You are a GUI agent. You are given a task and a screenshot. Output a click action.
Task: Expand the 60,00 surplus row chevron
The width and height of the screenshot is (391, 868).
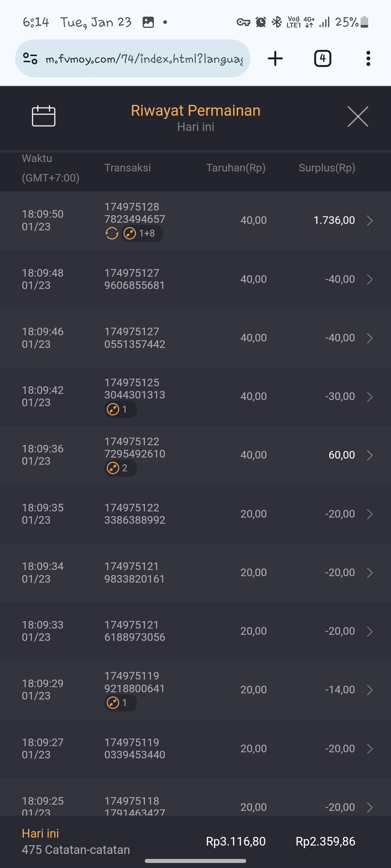tap(370, 455)
